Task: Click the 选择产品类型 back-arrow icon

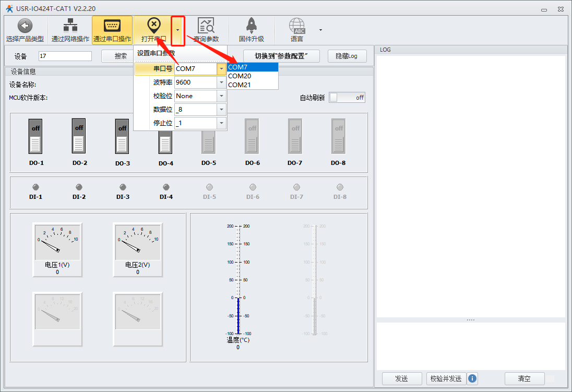Action: pos(25,26)
